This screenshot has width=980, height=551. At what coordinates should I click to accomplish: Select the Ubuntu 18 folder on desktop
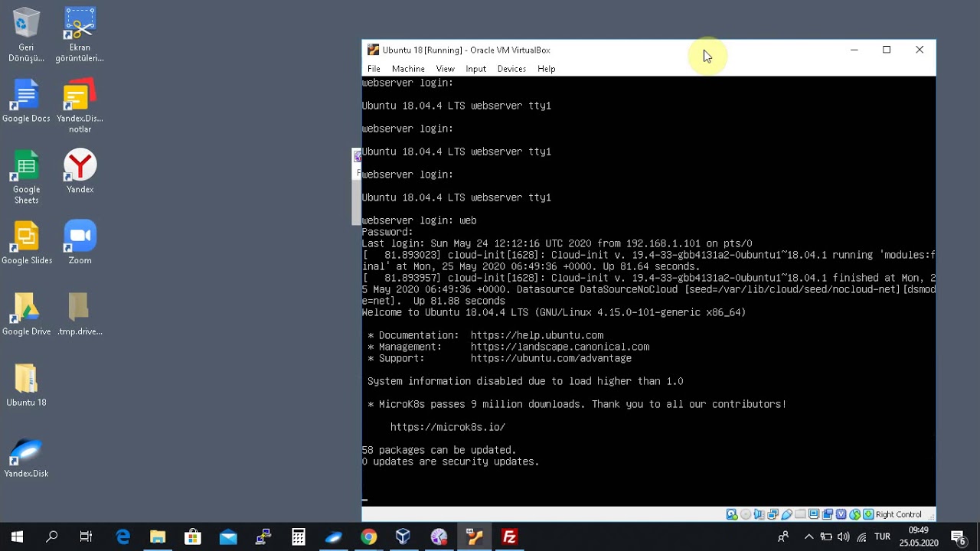26,386
